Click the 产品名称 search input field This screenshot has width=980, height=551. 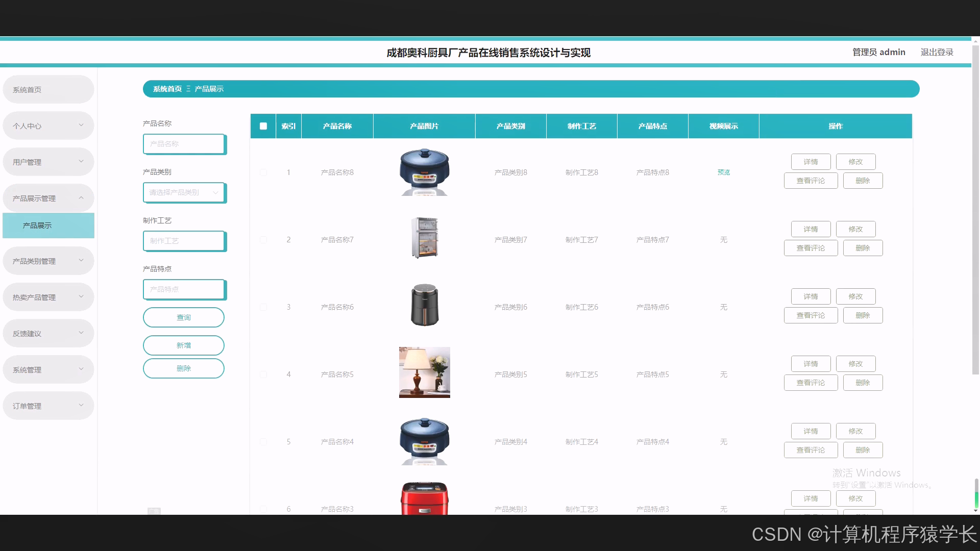[184, 144]
